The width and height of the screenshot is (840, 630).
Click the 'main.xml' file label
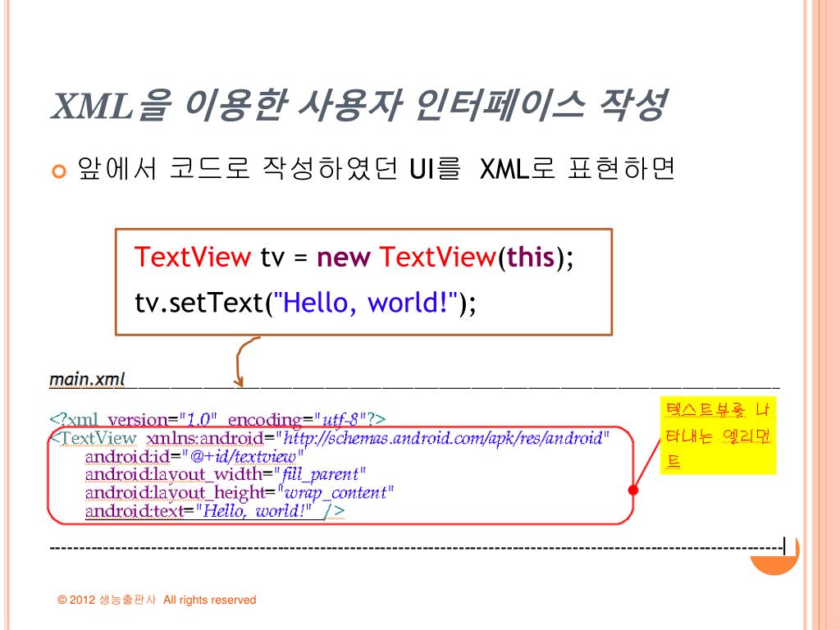coord(87,379)
